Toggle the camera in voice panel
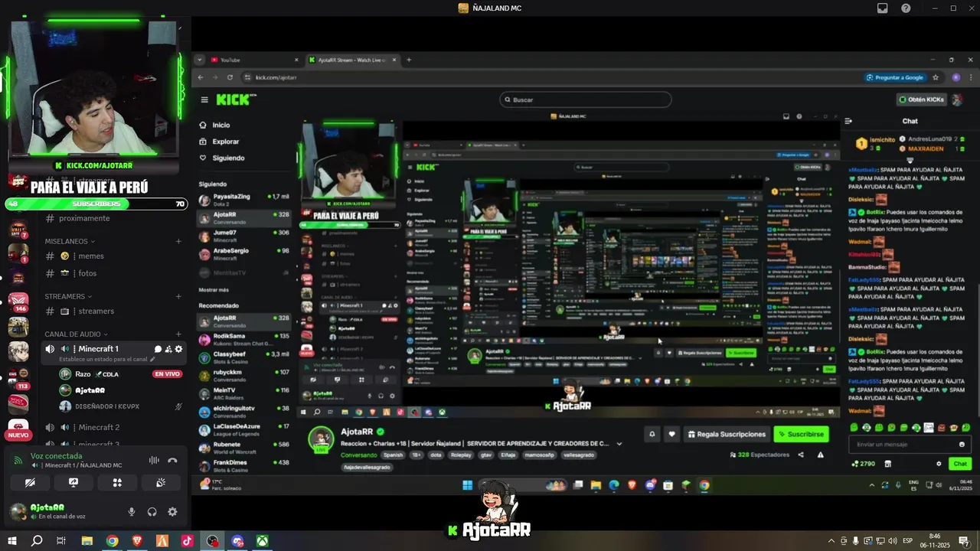This screenshot has height=551, width=980. point(30,483)
